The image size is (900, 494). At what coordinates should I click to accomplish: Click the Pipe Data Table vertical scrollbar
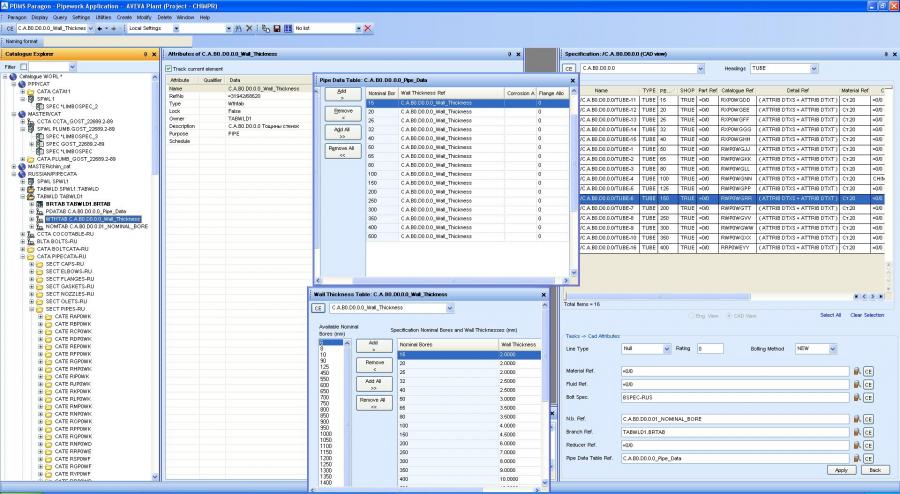(573, 182)
